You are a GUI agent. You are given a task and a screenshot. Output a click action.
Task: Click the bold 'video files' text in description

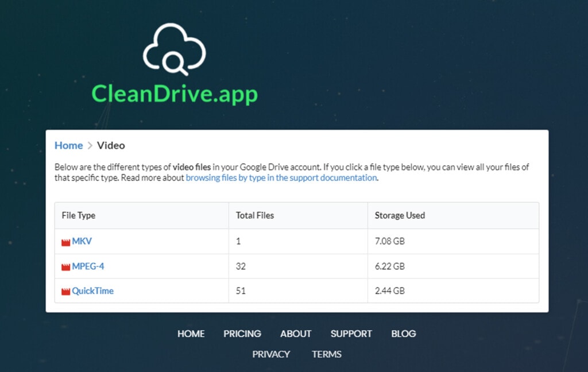pos(192,167)
